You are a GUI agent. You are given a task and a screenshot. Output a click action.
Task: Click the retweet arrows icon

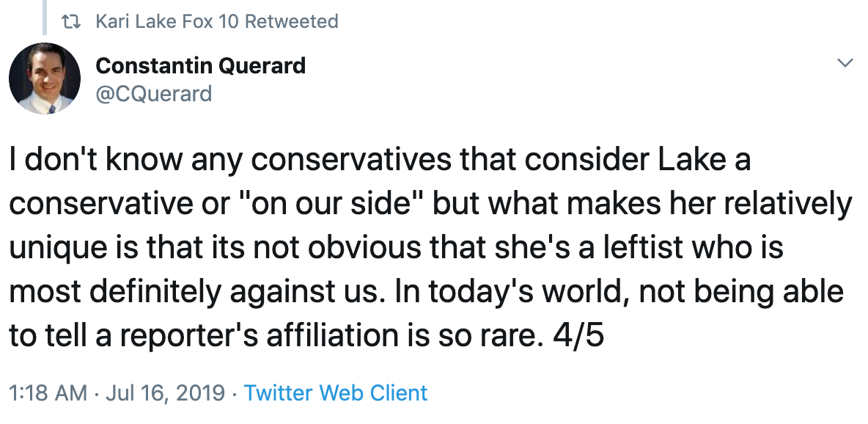[71, 21]
